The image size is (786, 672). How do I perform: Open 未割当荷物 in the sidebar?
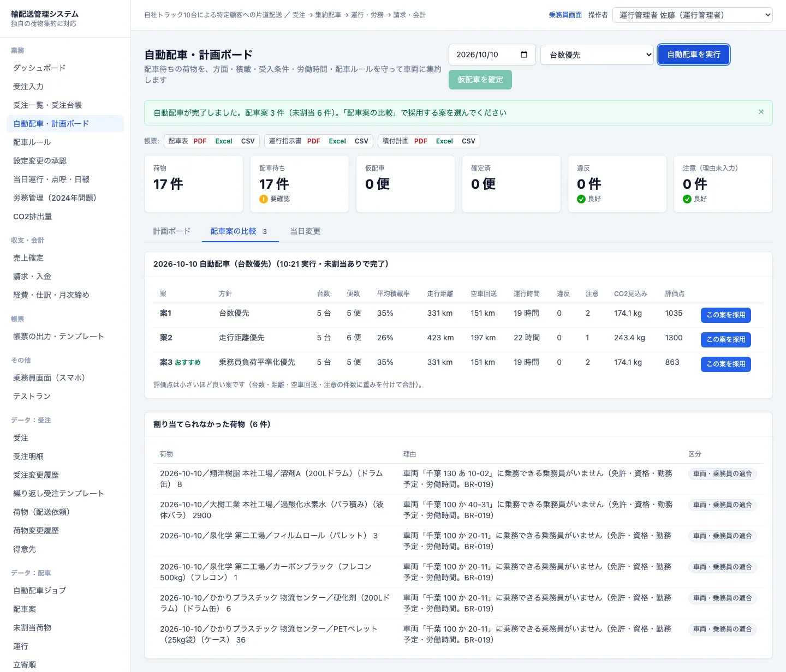point(65,628)
